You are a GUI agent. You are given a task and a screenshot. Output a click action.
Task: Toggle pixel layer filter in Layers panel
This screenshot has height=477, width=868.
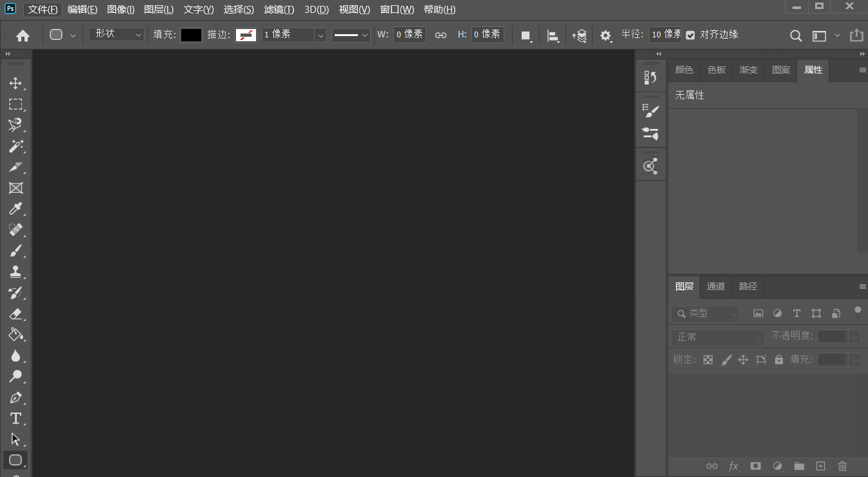click(758, 313)
